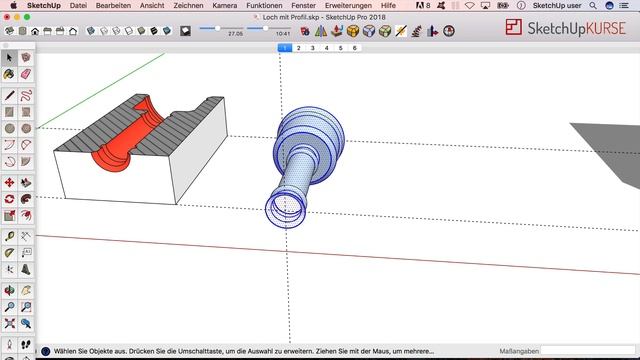The image size is (640, 360).
Task: Pick the Polygon tool
Action: pyautogui.click(x=26, y=129)
